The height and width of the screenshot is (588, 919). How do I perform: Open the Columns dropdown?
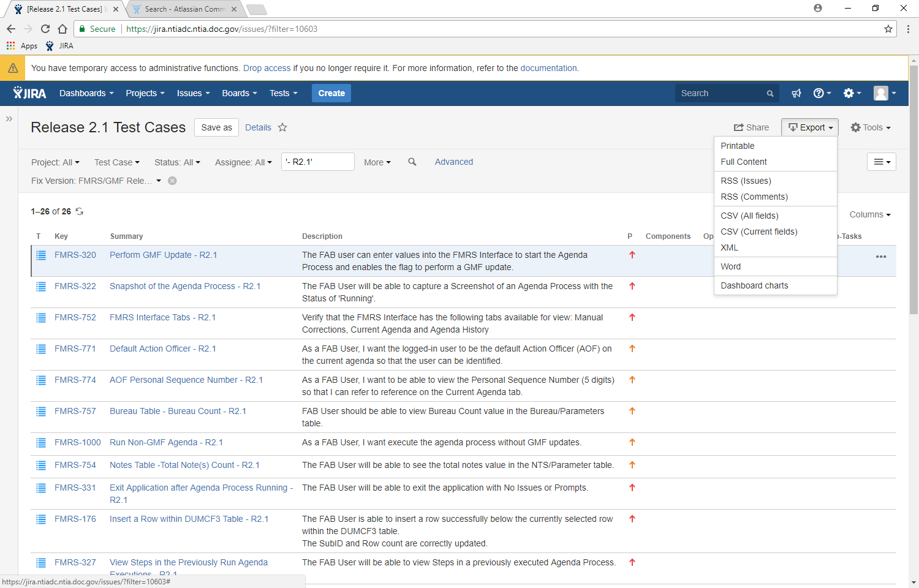pyautogui.click(x=870, y=214)
